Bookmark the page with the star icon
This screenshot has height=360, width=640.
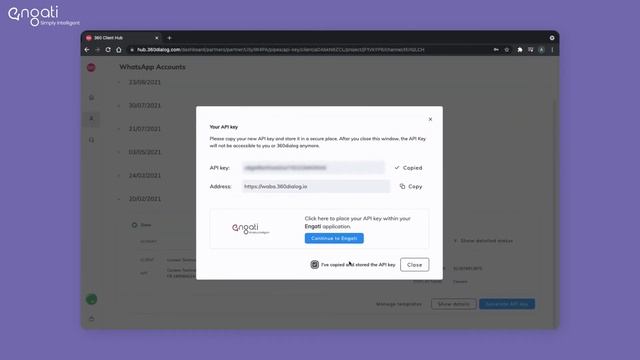[x=507, y=50]
